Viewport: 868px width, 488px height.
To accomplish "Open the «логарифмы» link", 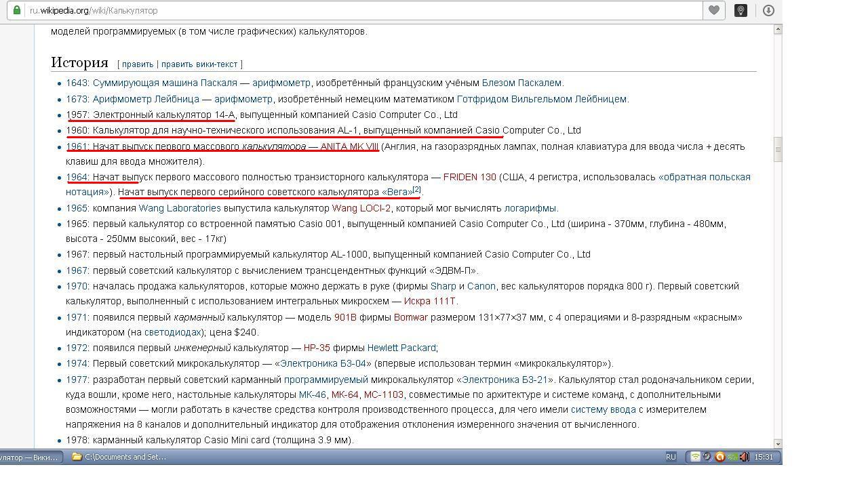I will click(x=530, y=208).
